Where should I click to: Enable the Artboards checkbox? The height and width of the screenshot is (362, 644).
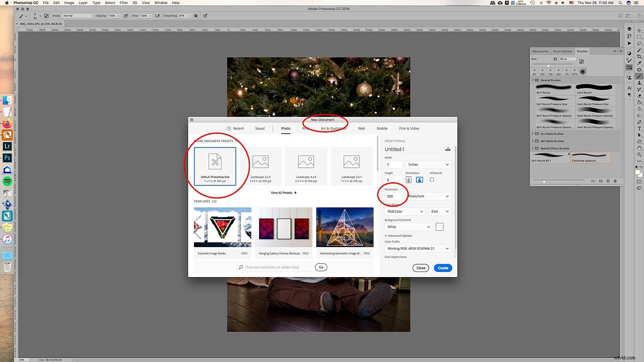(432, 180)
